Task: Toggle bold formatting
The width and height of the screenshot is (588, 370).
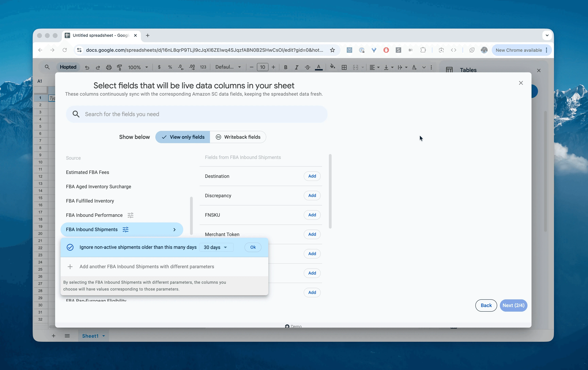Action: 285,67
